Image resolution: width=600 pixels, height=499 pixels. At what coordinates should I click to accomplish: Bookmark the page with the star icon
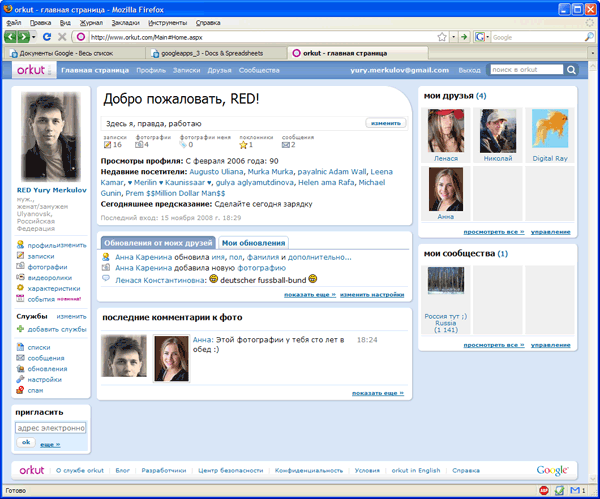pyautogui.click(x=442, y=37)
